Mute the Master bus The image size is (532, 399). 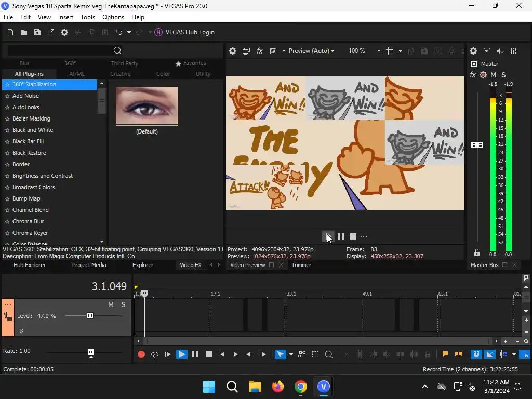click(x=494, y=75)
